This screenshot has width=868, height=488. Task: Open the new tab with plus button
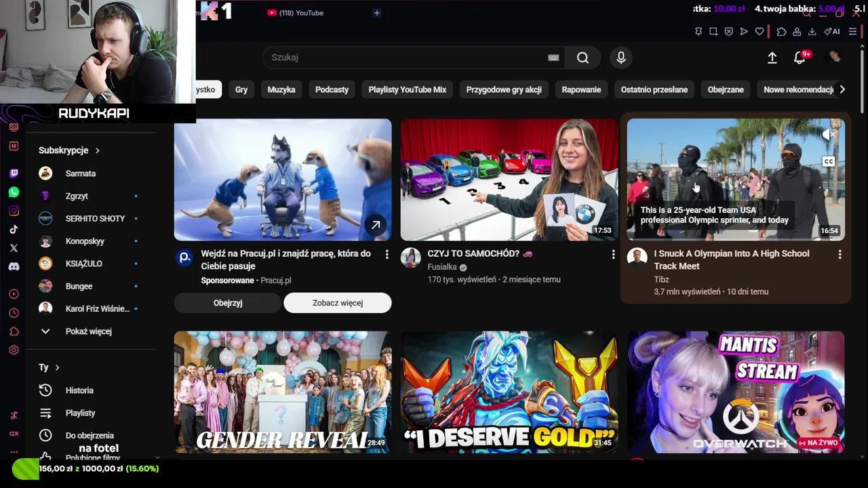coord(377,13)
